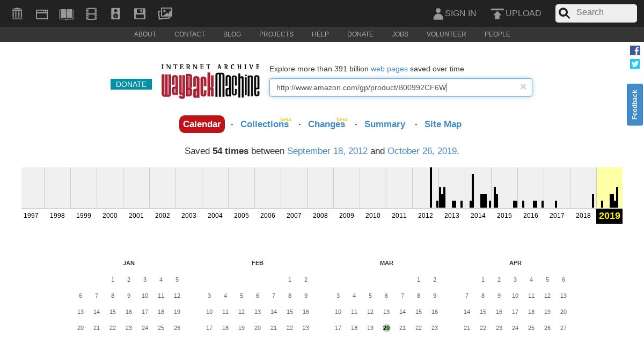Select year 2013 in the timeline
The image size is (644, 338).
pyautogui.click(x=452, y=215)
